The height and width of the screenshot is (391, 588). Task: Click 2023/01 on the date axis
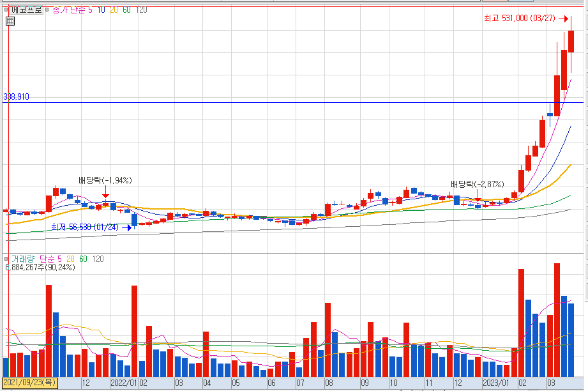pyautogui.click(x=496, y=383)
